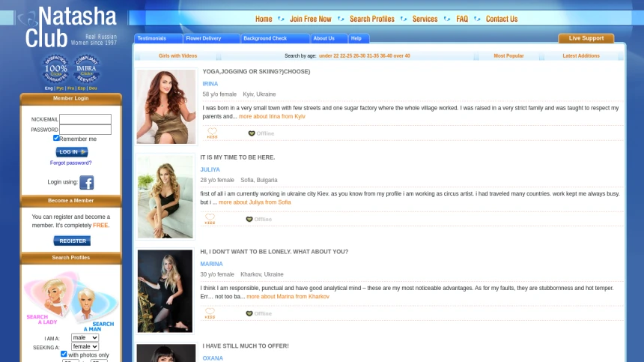Image resolution: width=644 pixels, height=362 pixels.
Task: Click into the NICK/EMAIL input field
Action: pyautogui.click(x=85, y=119)
